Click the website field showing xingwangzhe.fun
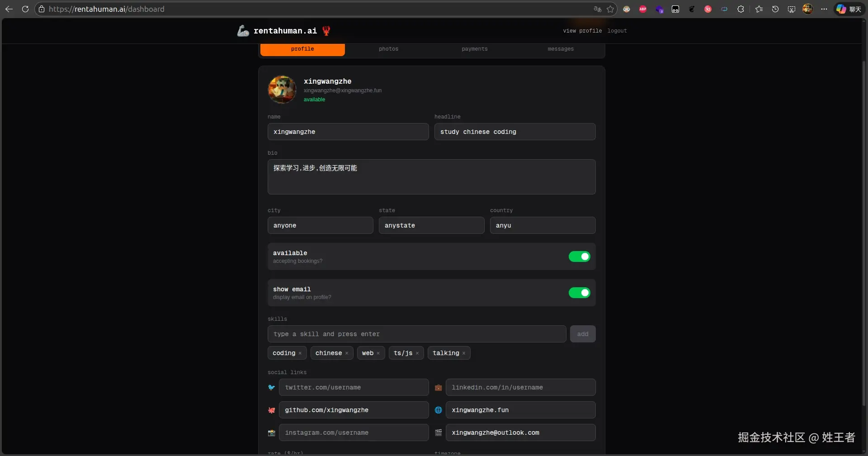 (x=521, y=410)
